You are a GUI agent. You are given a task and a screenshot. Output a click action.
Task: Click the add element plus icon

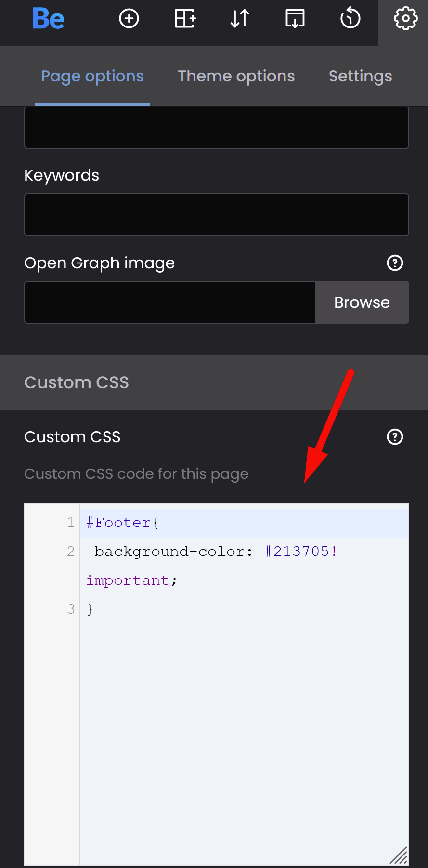click(129, 19)
